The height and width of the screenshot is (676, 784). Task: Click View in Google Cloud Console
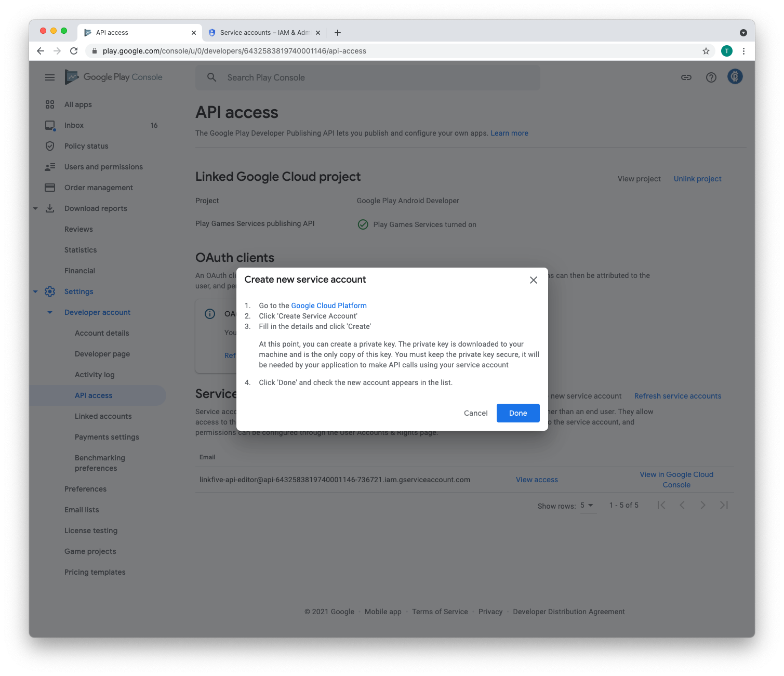pos(676,480)
